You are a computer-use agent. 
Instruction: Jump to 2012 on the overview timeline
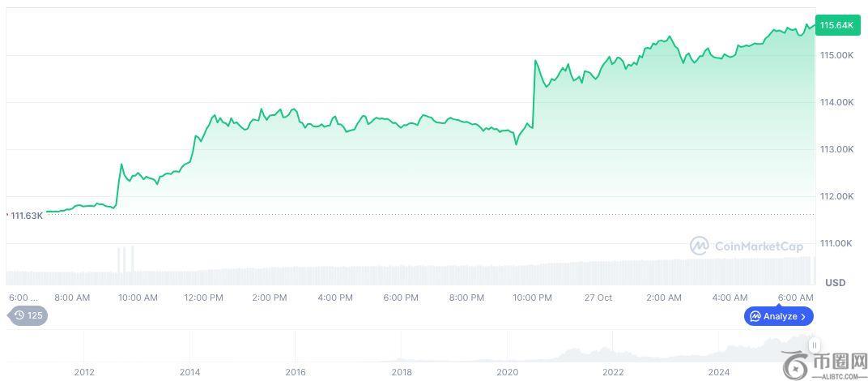point(84,372)
